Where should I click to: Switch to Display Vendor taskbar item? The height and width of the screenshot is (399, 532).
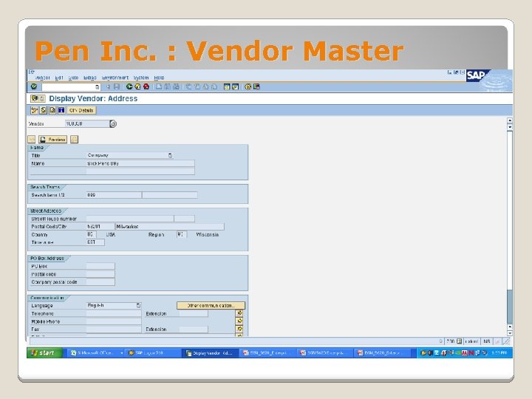pos(210,353)
